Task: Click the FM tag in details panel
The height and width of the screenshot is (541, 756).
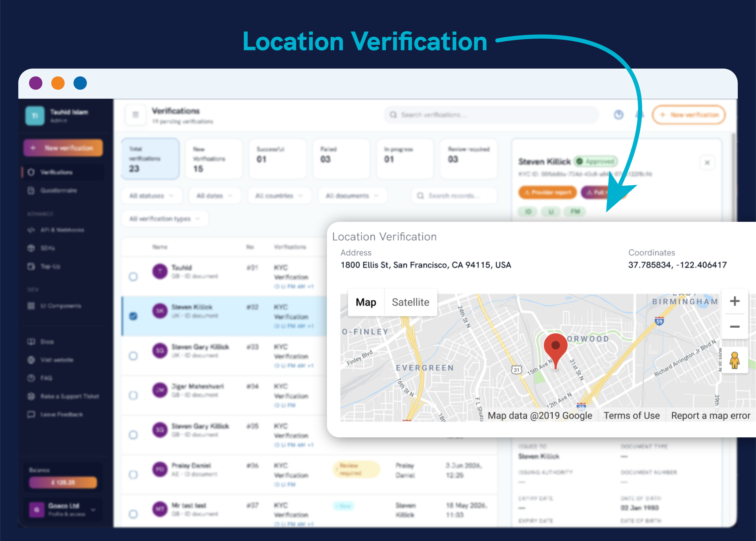Action: [575, 212]
